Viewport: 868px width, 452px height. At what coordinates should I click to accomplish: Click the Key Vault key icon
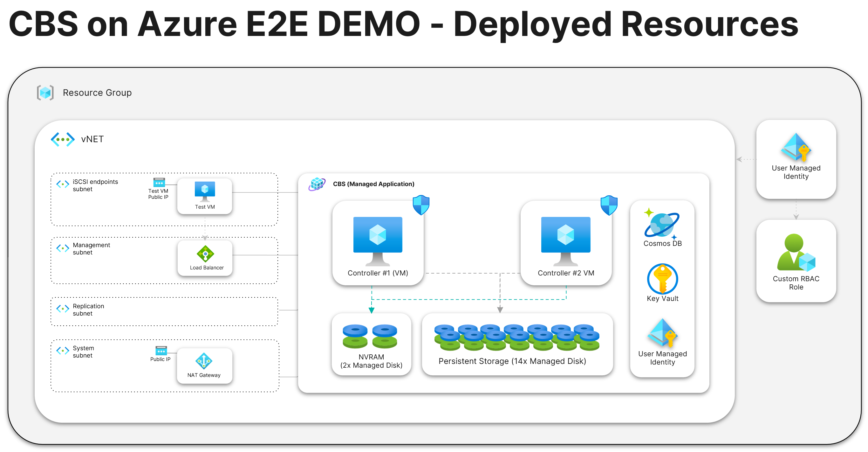662,279
